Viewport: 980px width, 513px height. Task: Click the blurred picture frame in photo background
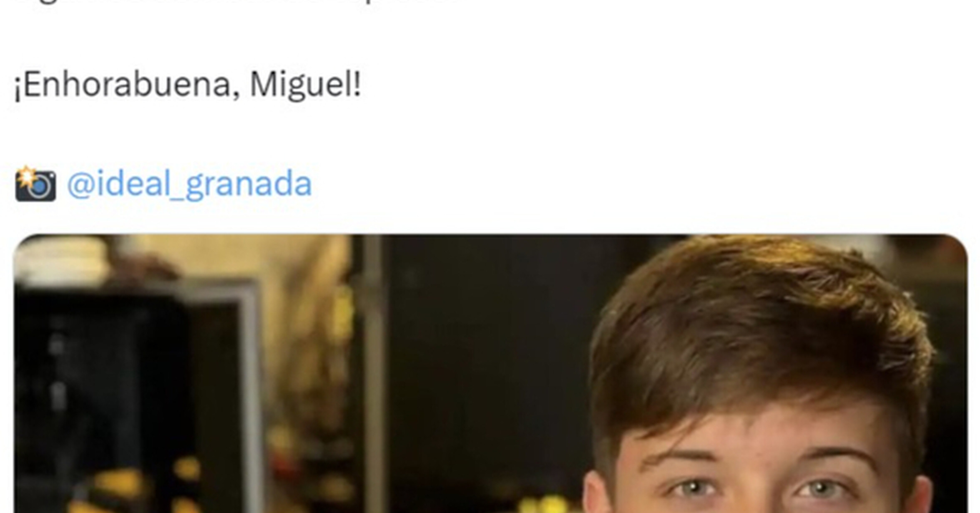click(138, 396)
